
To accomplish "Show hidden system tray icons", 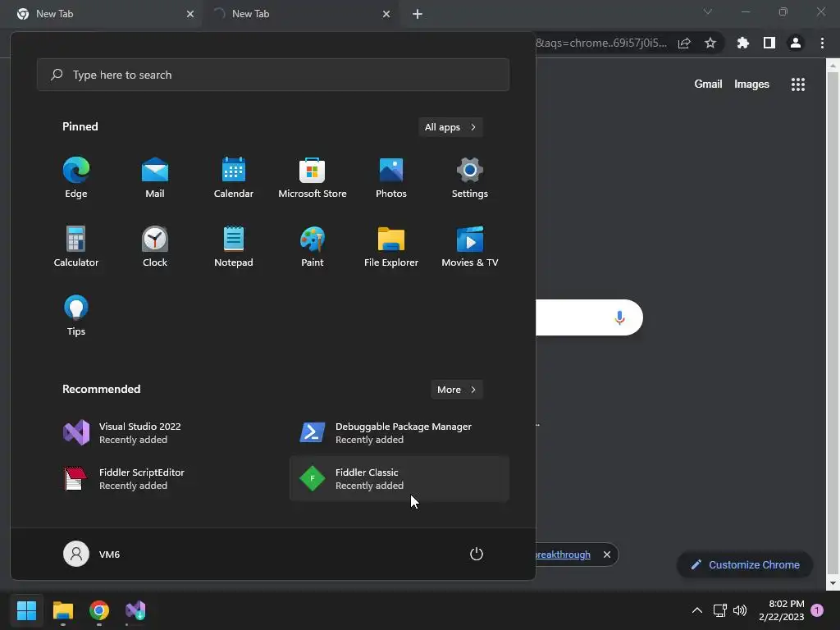I will (697, 610).
